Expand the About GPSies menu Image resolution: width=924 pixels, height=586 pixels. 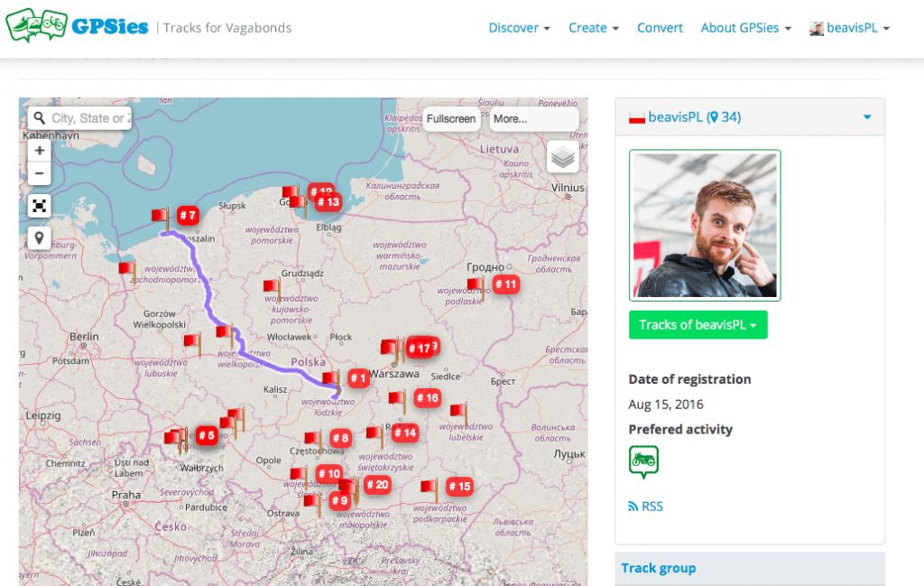745,28
